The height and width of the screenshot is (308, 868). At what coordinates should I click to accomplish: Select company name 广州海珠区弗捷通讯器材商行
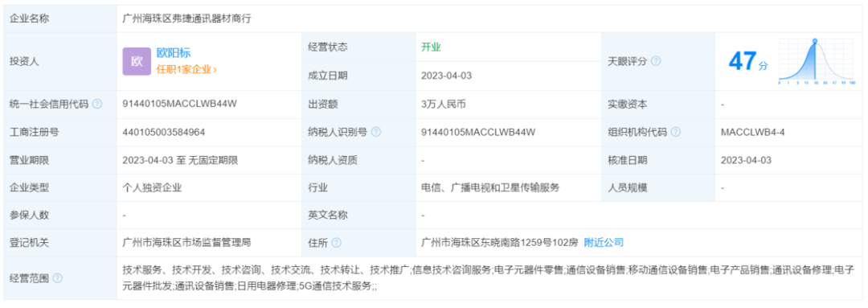(x=186, y=18)
